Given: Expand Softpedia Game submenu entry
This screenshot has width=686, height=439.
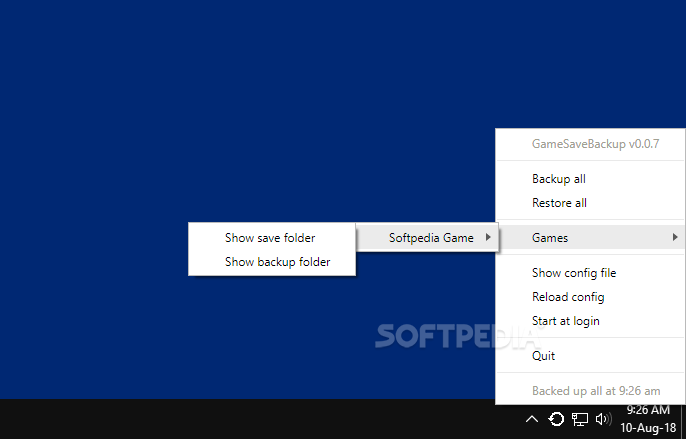Looking at the screenshot, I should pyautogui.click(x=427, y=238).
